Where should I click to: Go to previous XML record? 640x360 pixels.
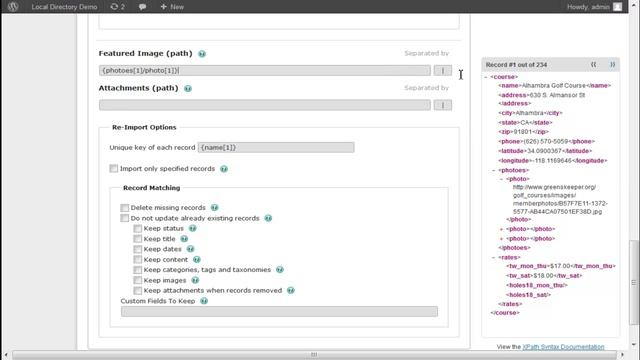point(593,64)
